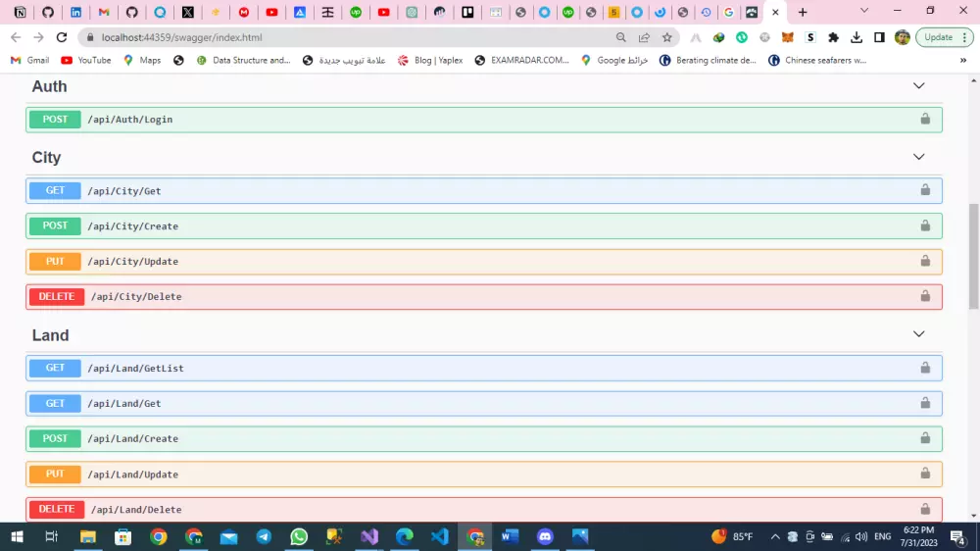The image size is (980, 551).
Task: Collapse the City section chevron
Action: [x=919, y=157]
